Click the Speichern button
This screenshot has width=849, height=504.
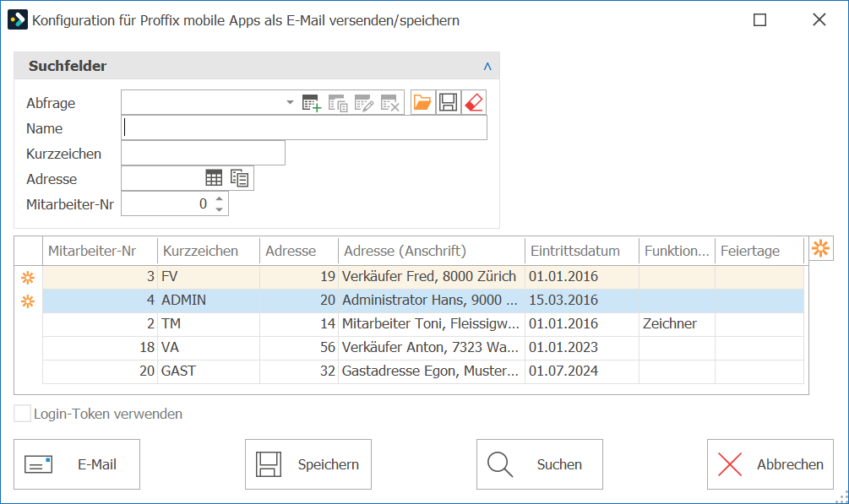(x=308, y=464)
